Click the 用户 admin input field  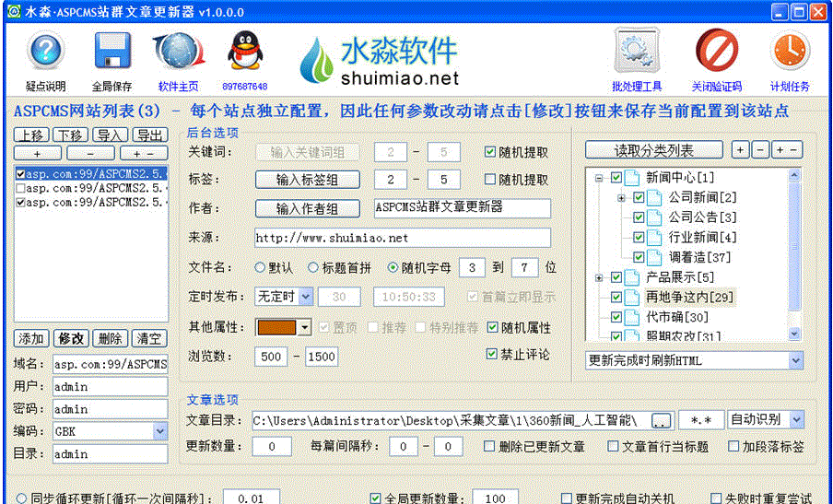[x=110, y=386]
